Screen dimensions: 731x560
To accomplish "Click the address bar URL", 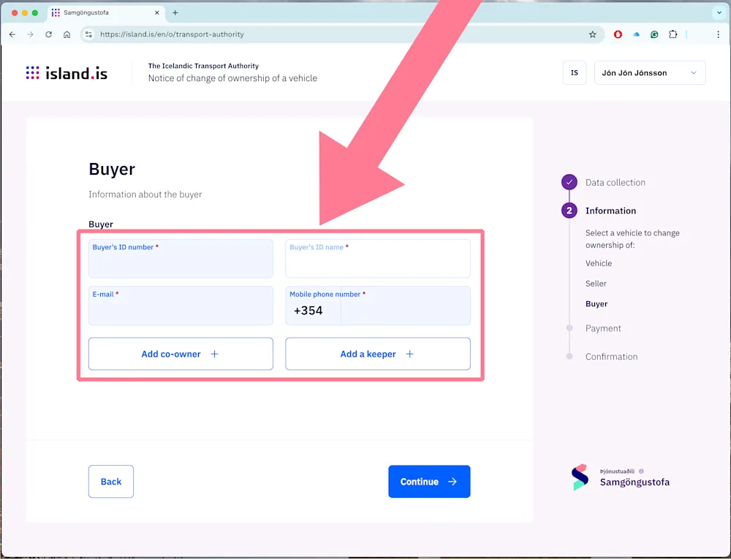I will coord(172,34).
